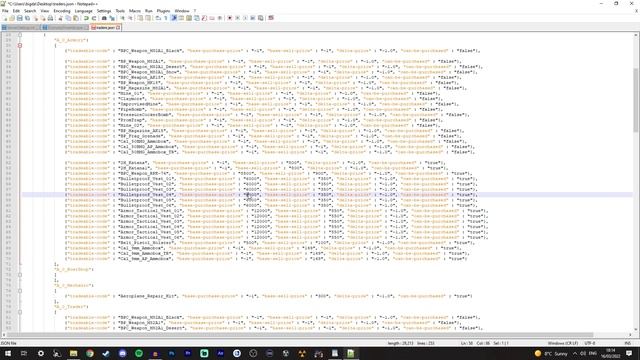Switch to the second document tab
Viewport: 640px width, 360px height.
[65, 27]
